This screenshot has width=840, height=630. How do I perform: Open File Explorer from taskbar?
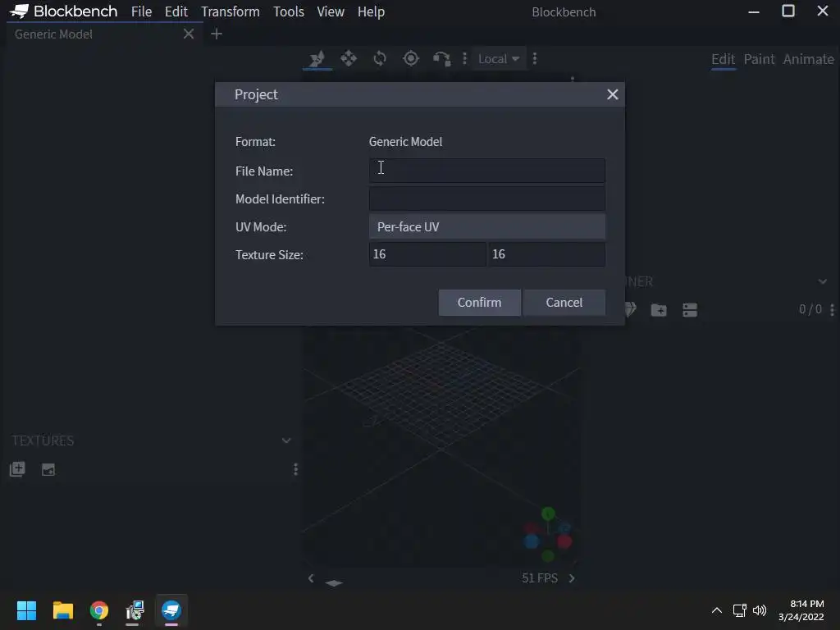point(62,610)
